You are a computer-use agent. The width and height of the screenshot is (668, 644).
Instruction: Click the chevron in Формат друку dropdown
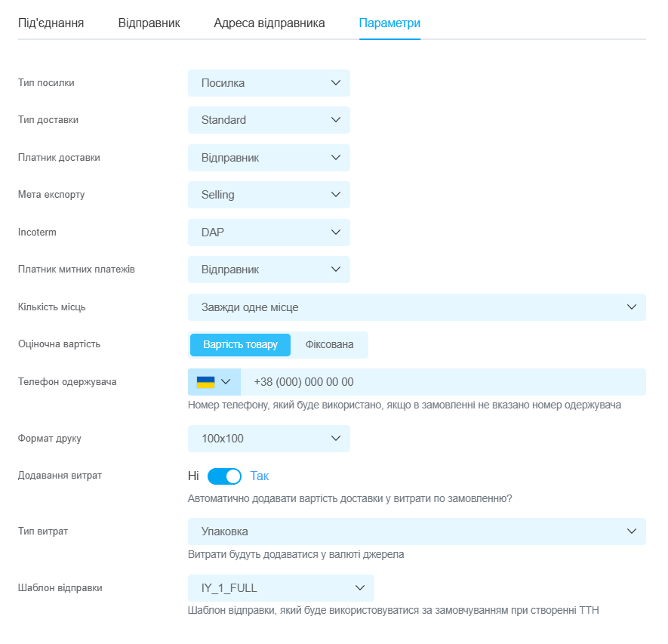336,439
